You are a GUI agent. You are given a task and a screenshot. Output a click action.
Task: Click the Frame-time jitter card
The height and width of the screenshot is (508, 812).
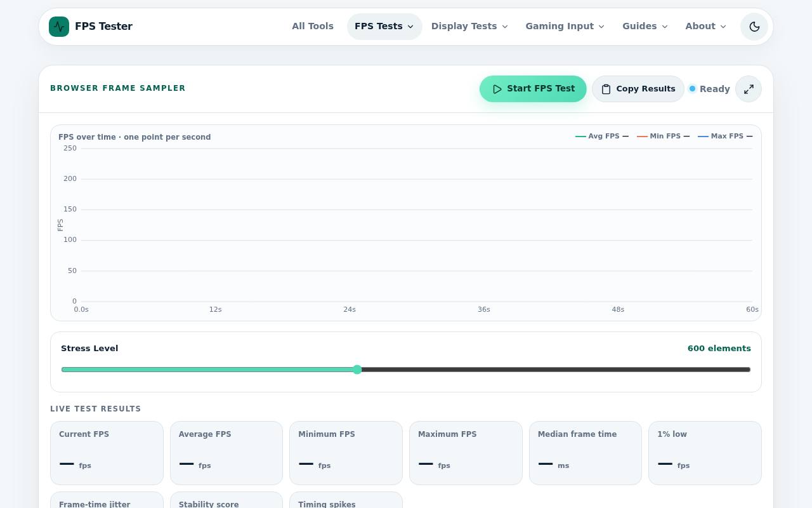point(107,500)
